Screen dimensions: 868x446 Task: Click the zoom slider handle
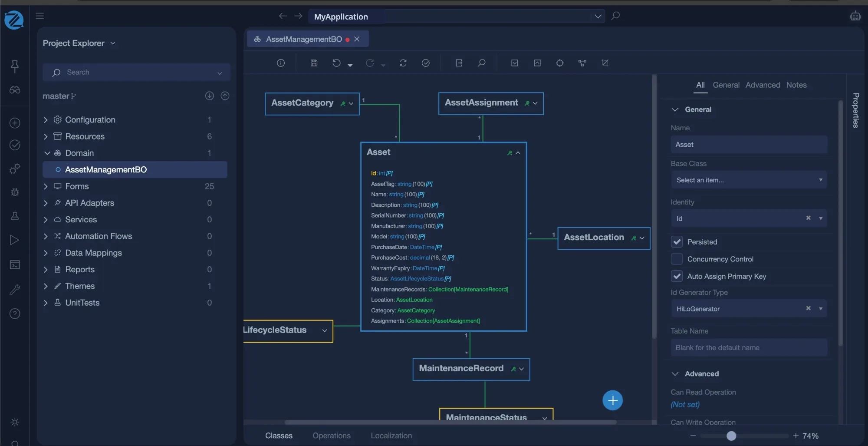point(731,436)
